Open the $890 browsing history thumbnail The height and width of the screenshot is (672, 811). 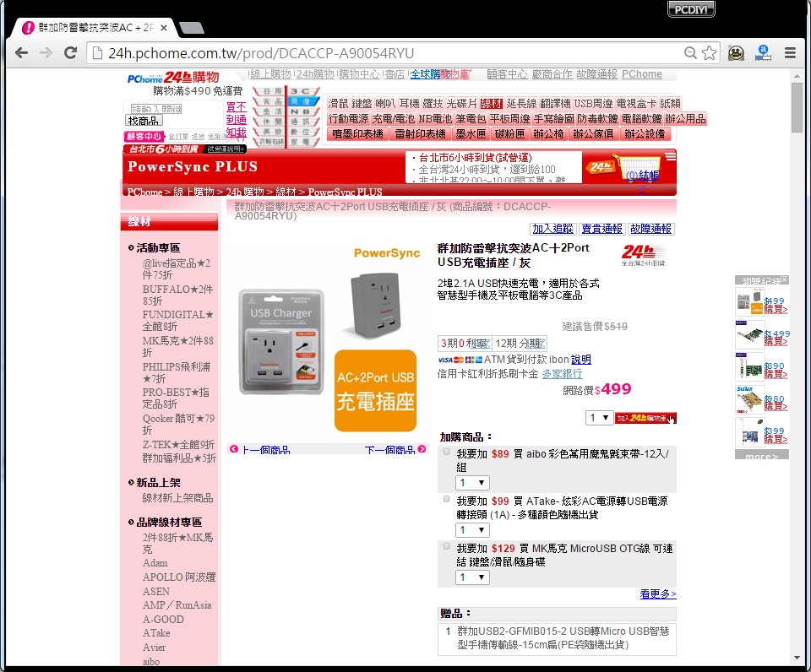click(x=749, y=366)
